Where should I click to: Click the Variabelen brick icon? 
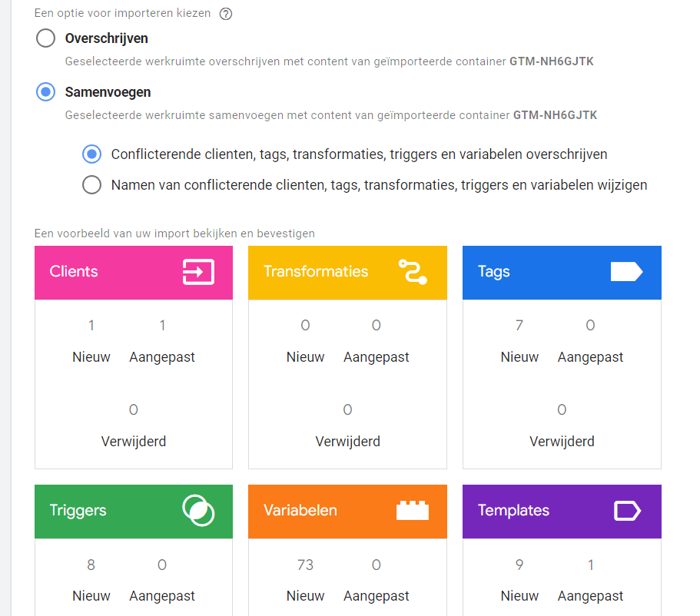[x=413, y=511]
